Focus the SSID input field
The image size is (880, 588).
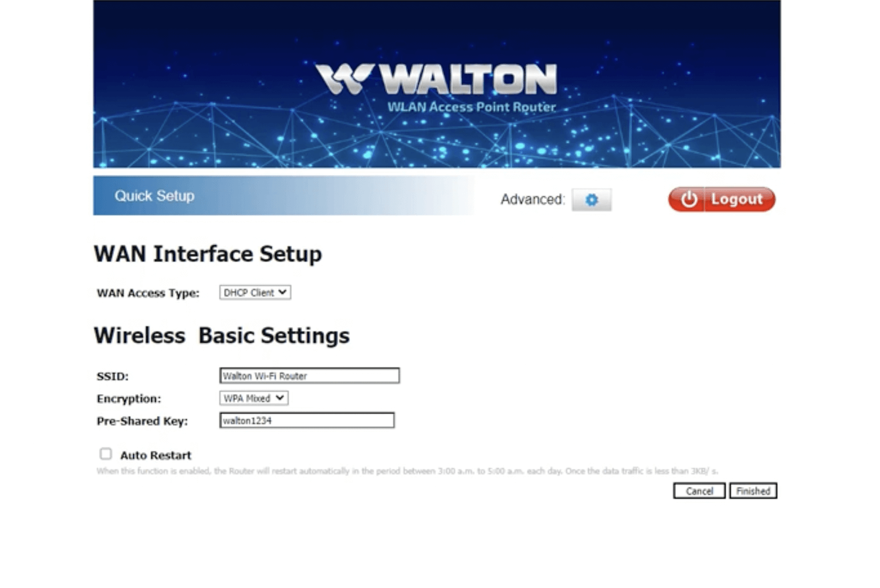click(x=310, y=376)
